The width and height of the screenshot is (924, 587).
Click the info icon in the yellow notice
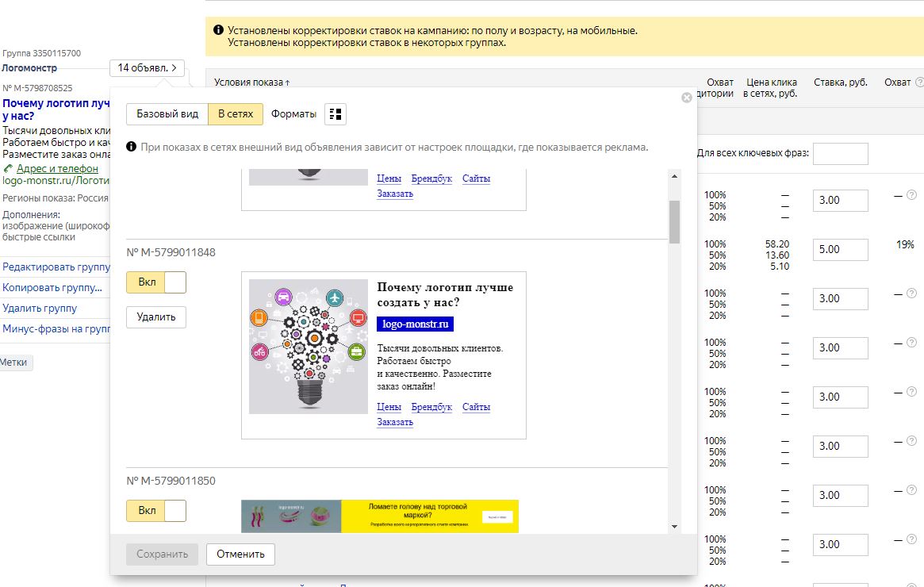(x=218, y=29)
